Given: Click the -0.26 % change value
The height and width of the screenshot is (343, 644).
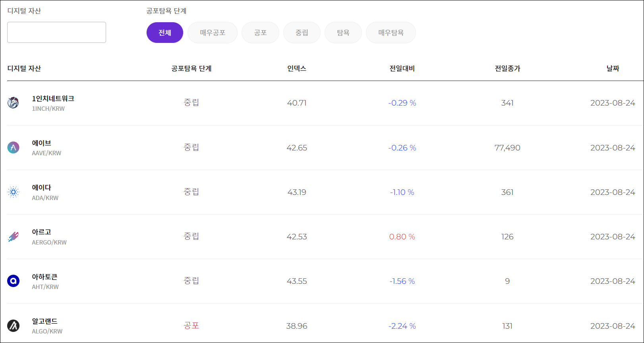Looking at the screenshot, I should coord(402,148).
